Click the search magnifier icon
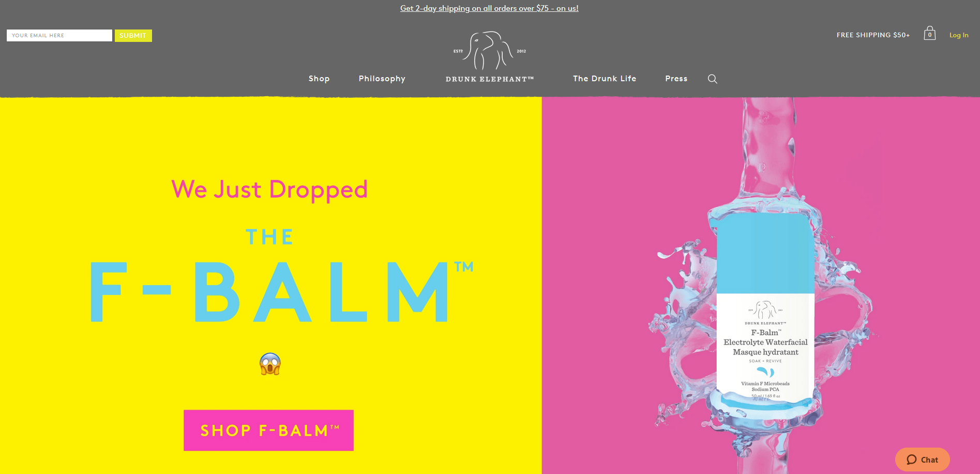The height and width of the screenshot is (474, 980). (x=712, y=79)
